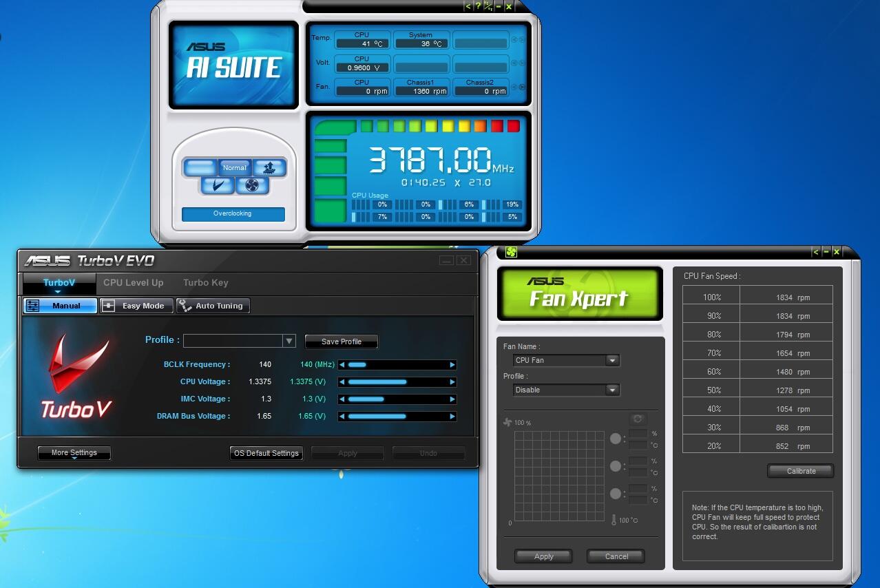Click Apply in Fan Xpert
This screenshot has width=880, height=588.
tap(544, 556)
